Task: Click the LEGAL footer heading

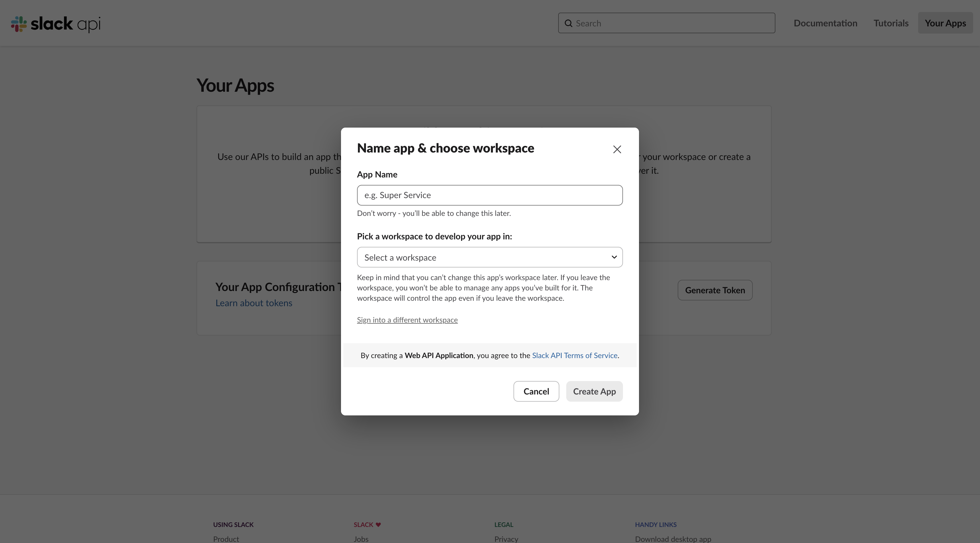Action: pyautogui.click(x=504, y=525)
